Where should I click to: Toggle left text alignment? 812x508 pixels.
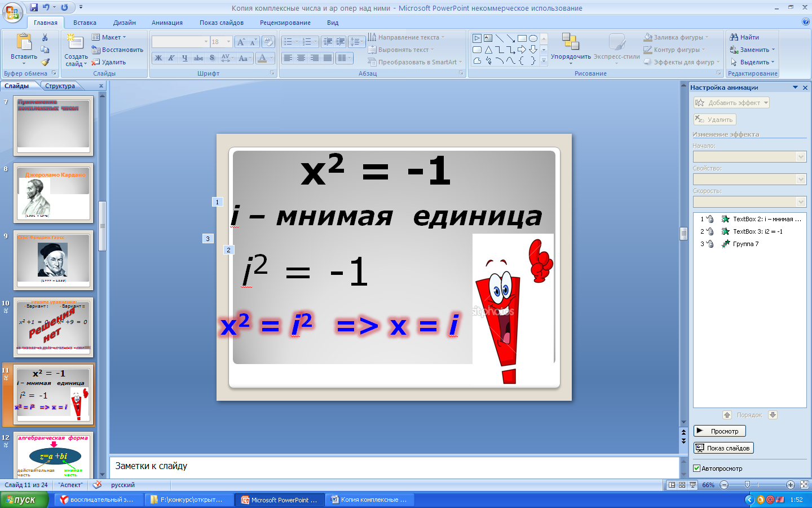point(288,58)
